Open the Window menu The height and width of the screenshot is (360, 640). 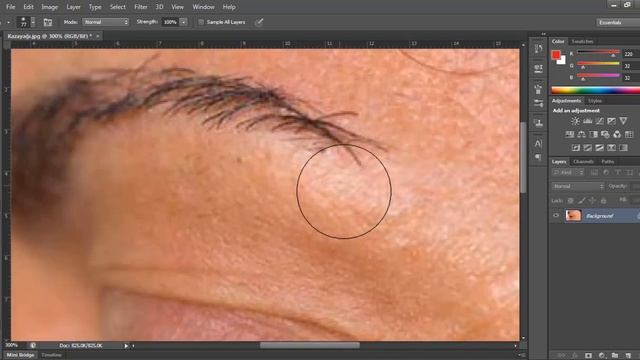[x=203, y=7]
